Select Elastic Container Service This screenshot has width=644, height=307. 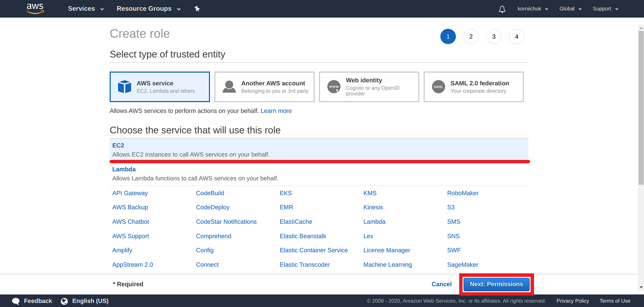coord(314,250)
